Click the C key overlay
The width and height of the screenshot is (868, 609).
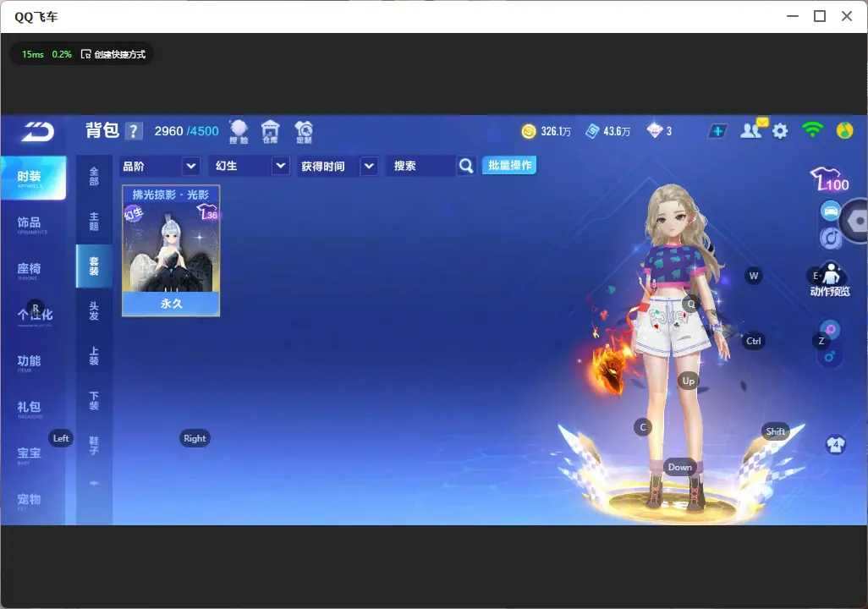point(643,427)
